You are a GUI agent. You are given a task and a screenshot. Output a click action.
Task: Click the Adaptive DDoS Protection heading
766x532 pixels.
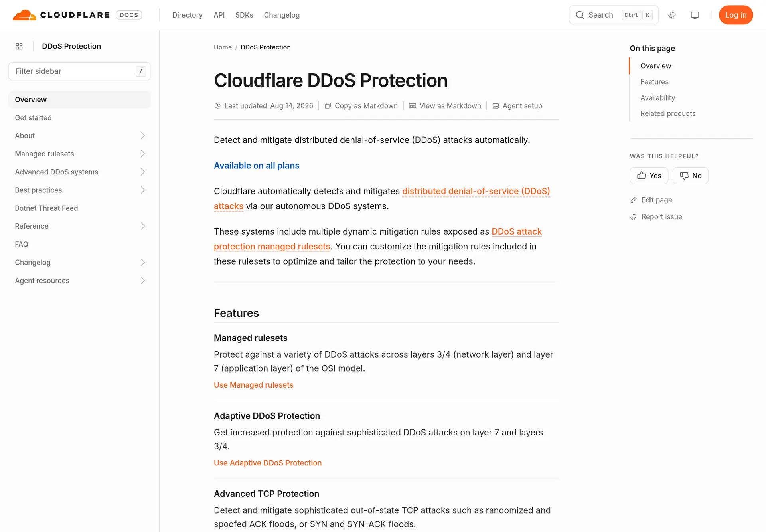[267, 416]
